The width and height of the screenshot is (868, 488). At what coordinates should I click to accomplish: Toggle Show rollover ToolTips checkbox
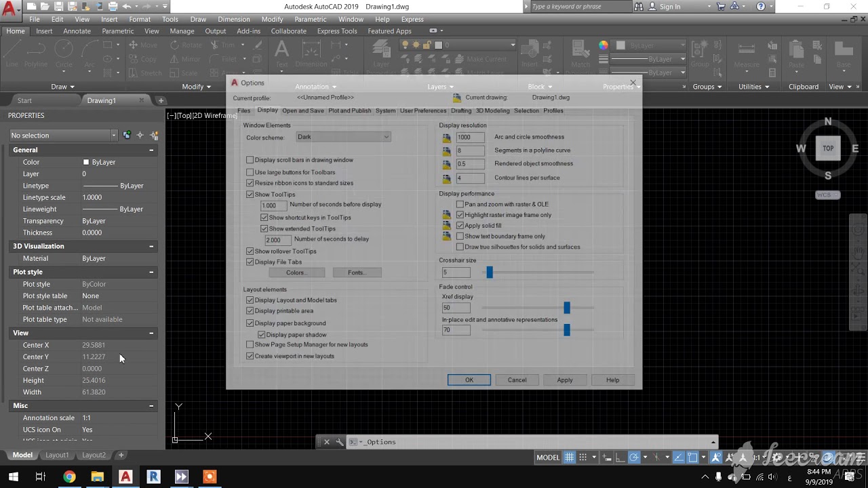click(250, 251)
